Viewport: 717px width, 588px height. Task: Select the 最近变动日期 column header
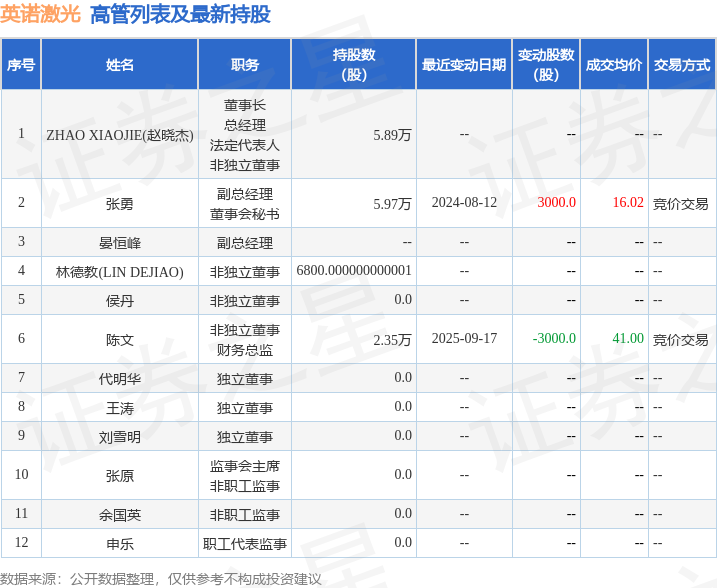click(x=464, y=64)
